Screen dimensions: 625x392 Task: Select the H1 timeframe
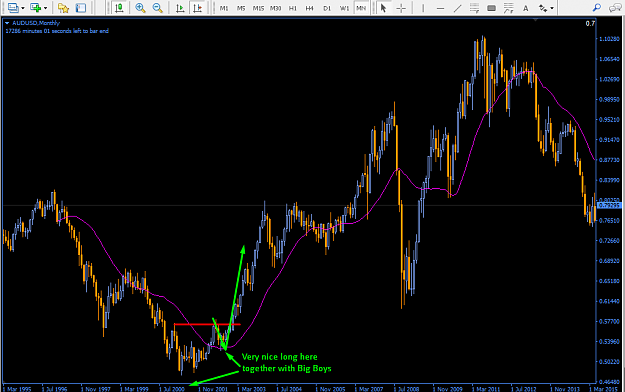click(x=293, y=8)
